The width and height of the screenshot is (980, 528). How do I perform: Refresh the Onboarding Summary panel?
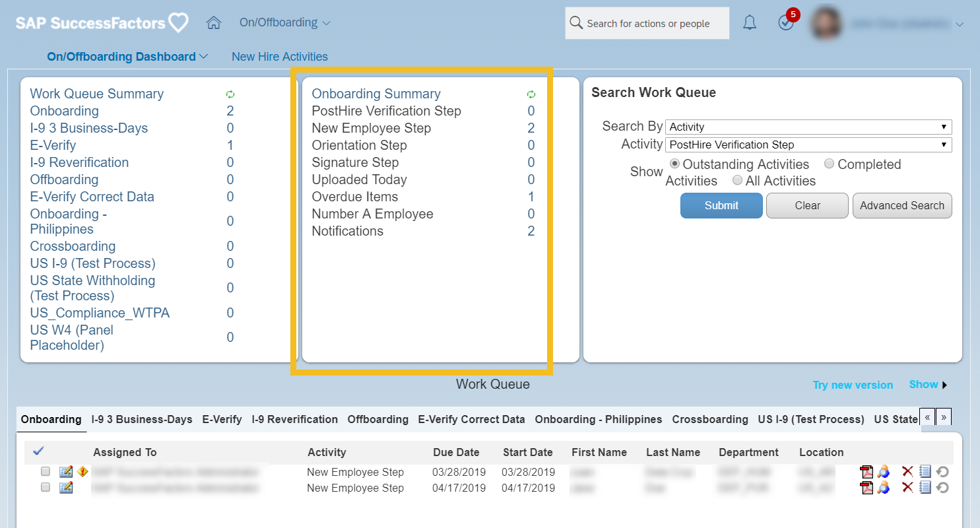531,94
